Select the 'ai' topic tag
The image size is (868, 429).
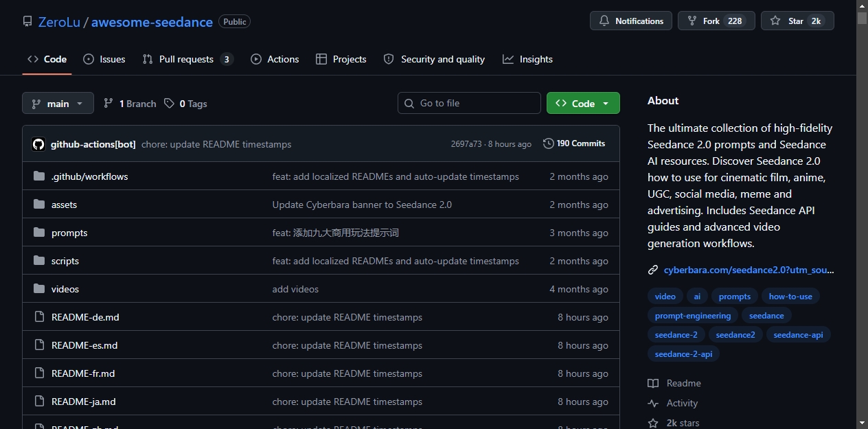point(697,297)
